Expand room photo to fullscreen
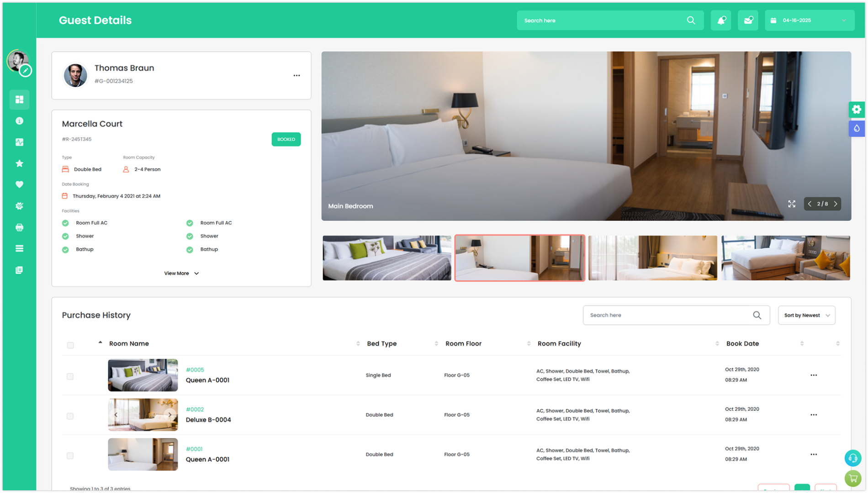868x493 pixels. (792, 204)
